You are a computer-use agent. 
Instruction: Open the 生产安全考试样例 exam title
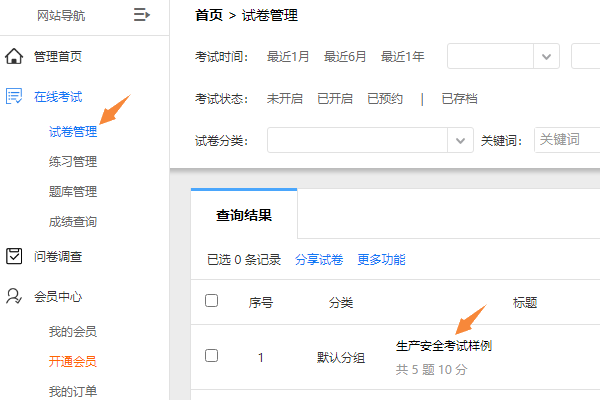(443, 346)
